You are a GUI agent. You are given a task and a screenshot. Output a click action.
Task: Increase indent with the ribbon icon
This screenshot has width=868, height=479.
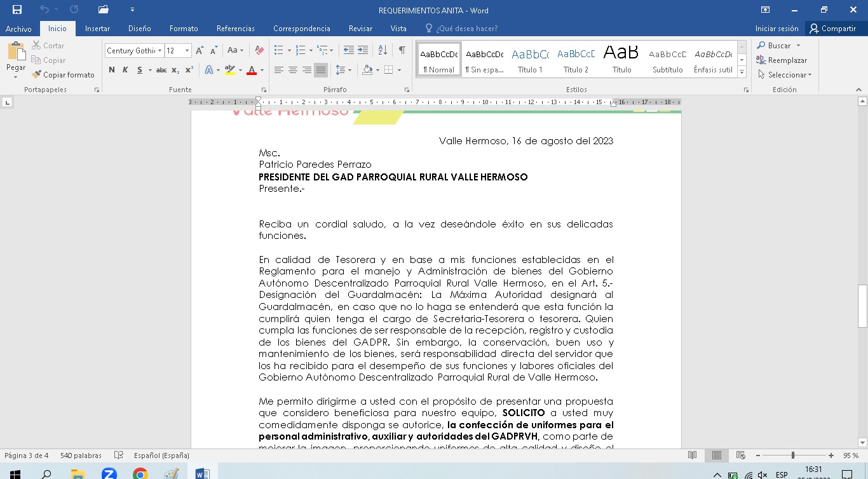(363, 50)
